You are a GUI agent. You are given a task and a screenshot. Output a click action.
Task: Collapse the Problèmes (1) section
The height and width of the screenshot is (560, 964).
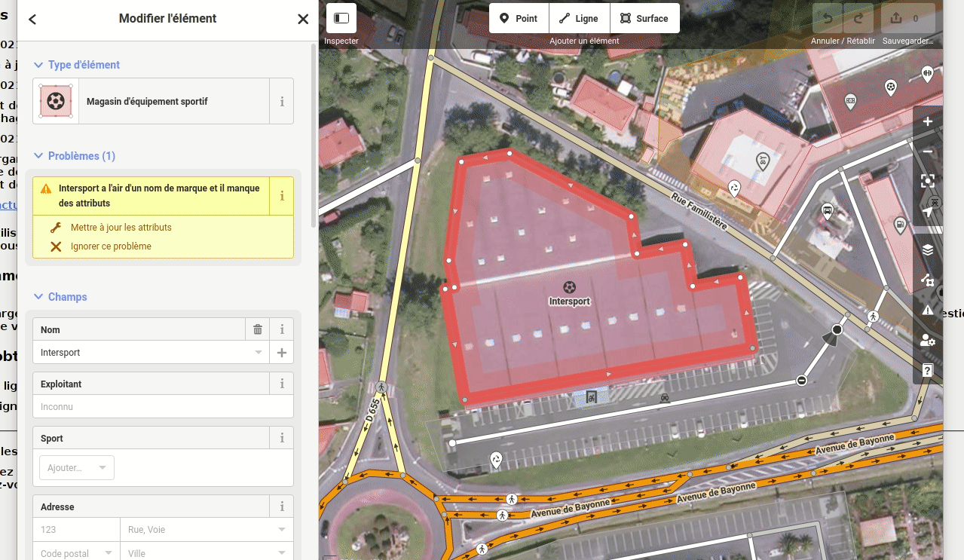tap(75, 156)
